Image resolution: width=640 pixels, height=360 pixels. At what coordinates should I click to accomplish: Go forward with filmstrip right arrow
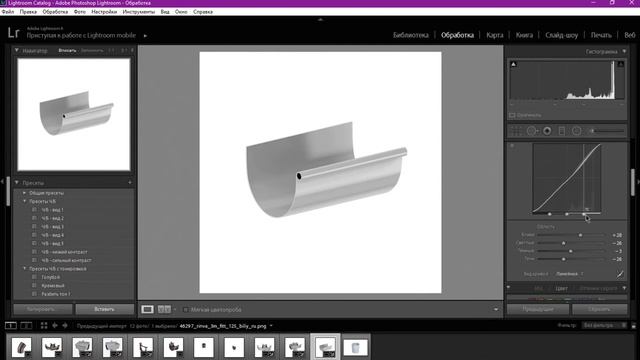tap(64, 325)
